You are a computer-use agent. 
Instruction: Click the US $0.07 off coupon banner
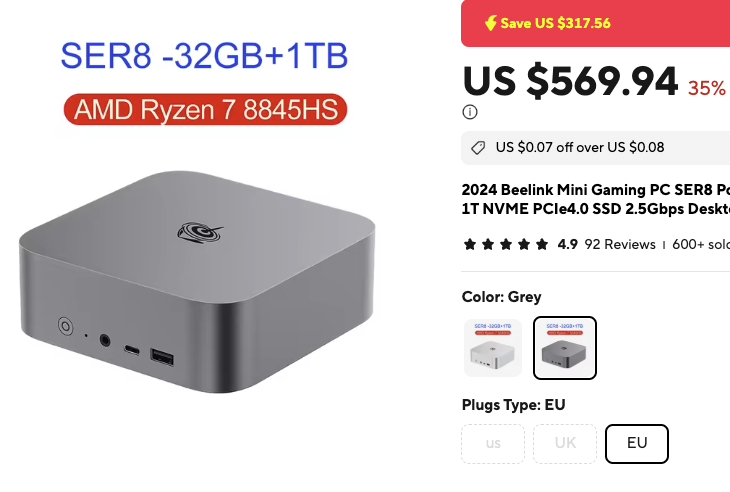(x=595, y=148)
